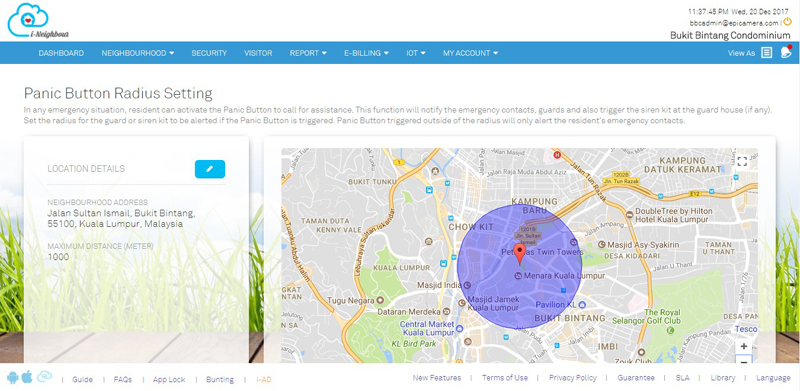Open the Privacy Policy link

coord(572,378)
